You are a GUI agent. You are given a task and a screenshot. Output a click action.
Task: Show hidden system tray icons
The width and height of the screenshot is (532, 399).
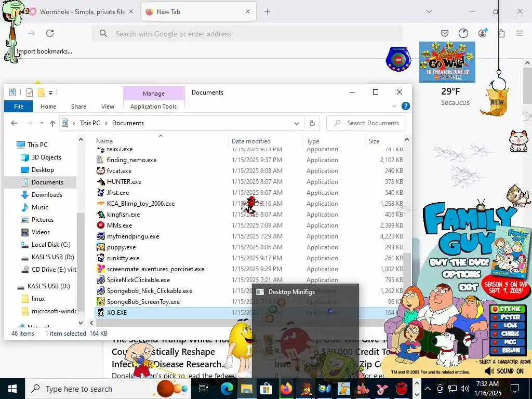point(427,389)
